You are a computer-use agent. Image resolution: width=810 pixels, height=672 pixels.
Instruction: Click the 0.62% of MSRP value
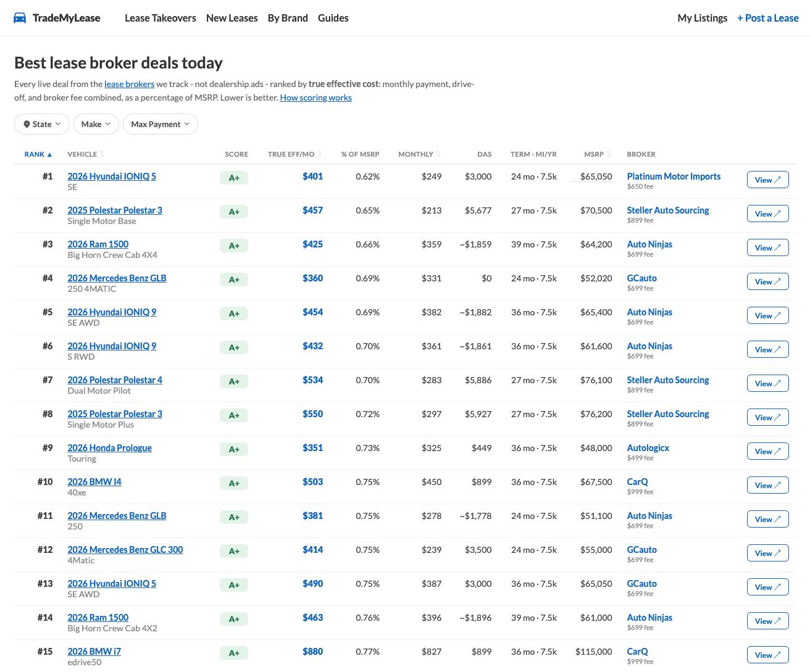coord(368,176)
